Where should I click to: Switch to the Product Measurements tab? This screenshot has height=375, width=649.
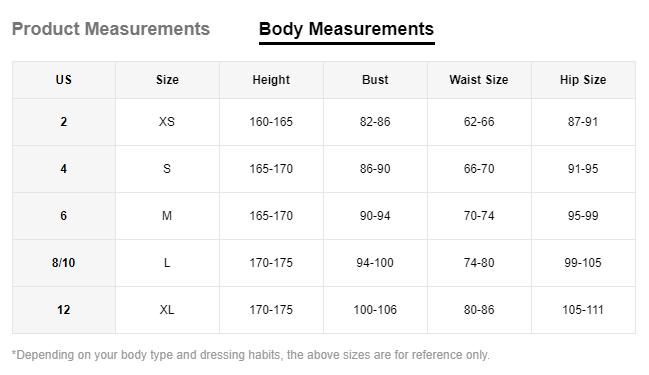coord(111,29)
